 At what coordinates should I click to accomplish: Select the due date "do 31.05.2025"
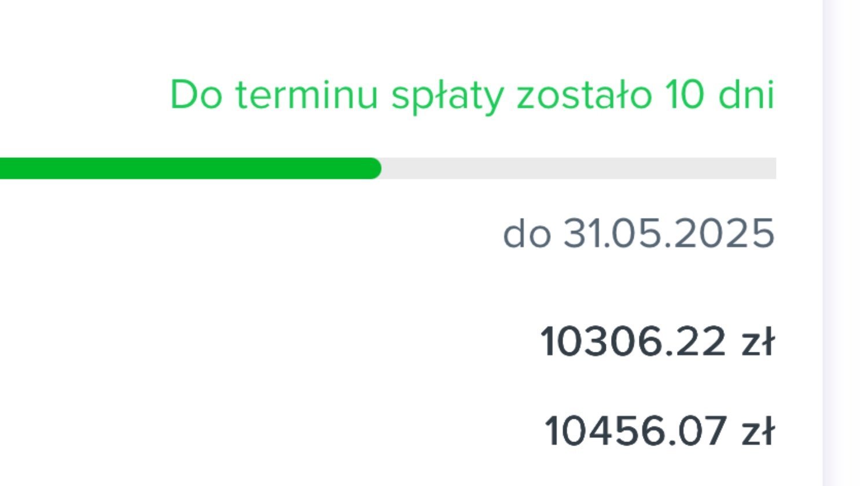[x=639, y=234]
